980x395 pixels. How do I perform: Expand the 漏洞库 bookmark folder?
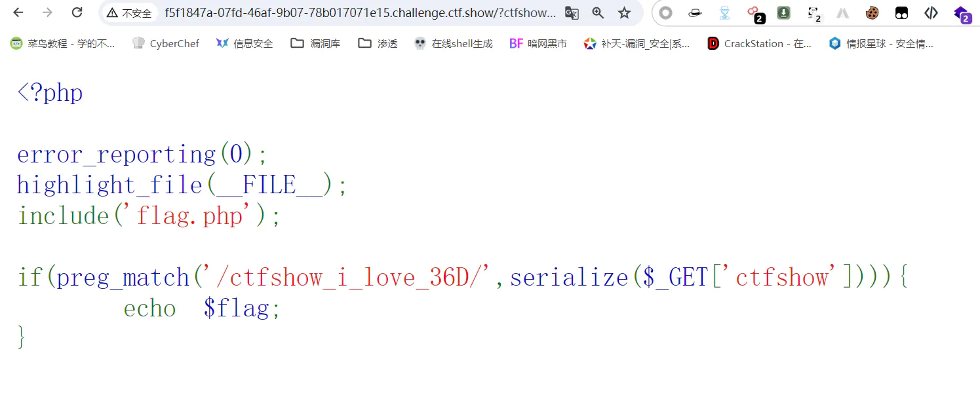pyautogui.click(x=315, y=43)
